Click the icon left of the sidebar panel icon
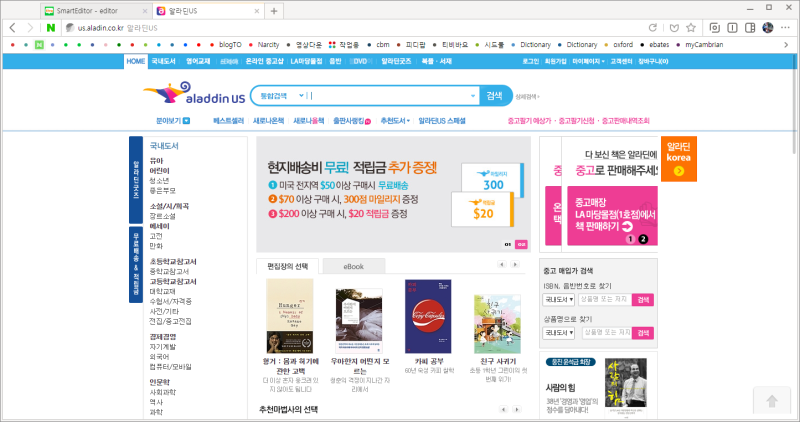The image size is (800, 422). coord(732,28)
